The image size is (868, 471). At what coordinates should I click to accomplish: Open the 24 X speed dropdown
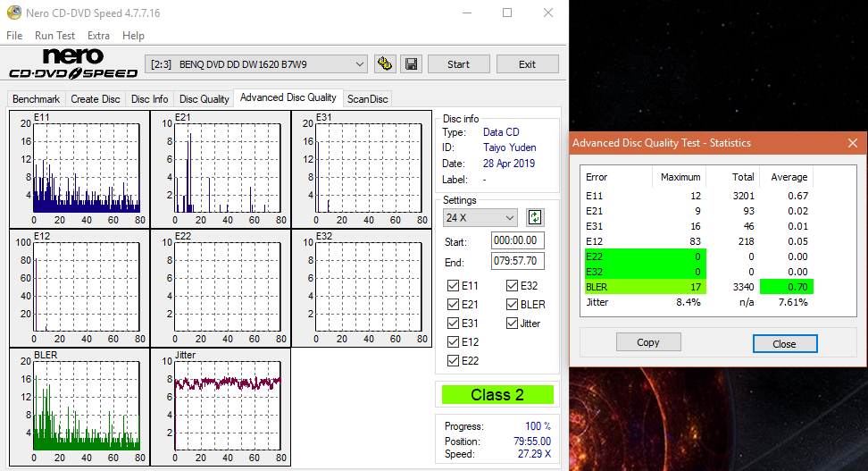coord(480,218)
